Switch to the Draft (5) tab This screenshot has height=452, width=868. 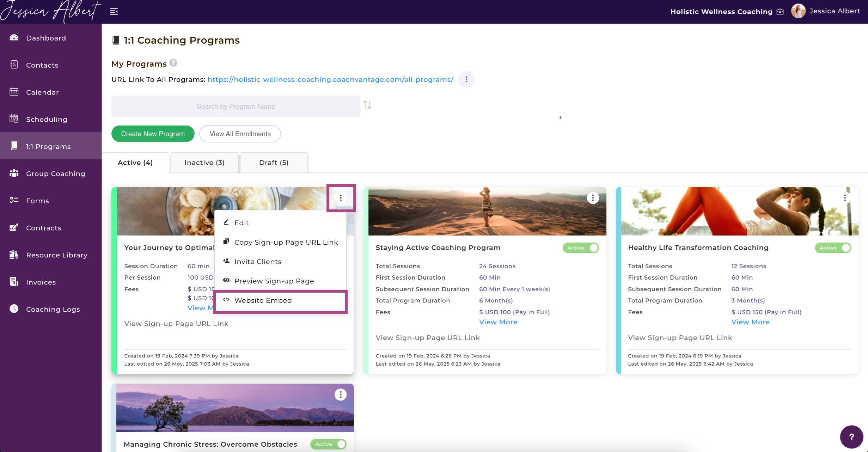coord(274,163)
